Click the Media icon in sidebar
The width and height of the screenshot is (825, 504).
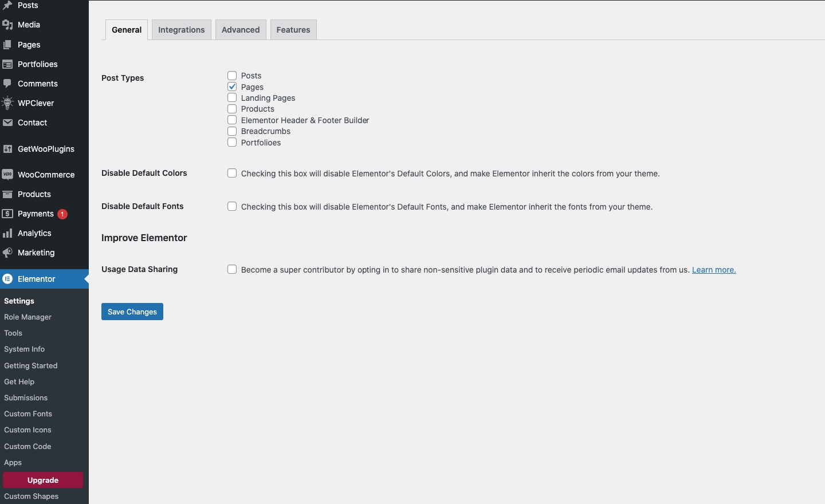7,25
